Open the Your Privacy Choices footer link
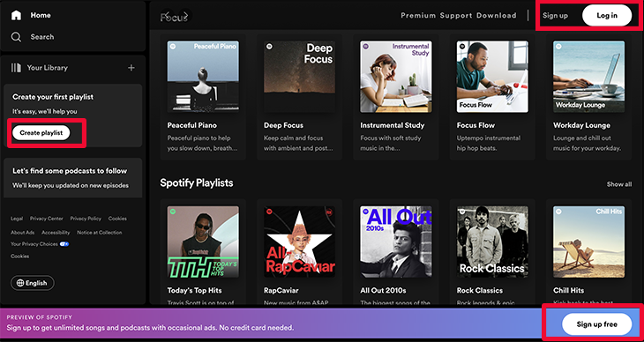The image size is (644, 342). [34, 244]
